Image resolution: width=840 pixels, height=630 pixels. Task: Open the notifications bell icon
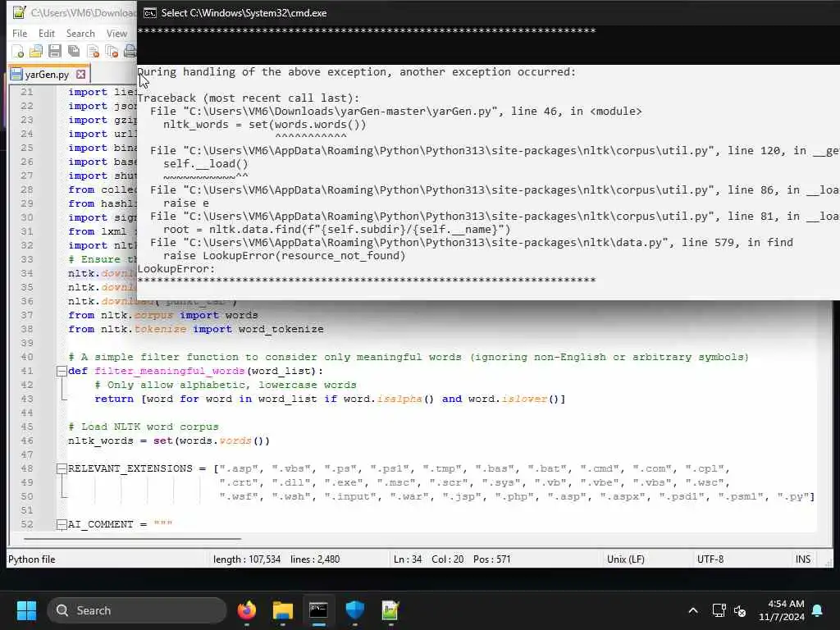[x=818, y=610]
